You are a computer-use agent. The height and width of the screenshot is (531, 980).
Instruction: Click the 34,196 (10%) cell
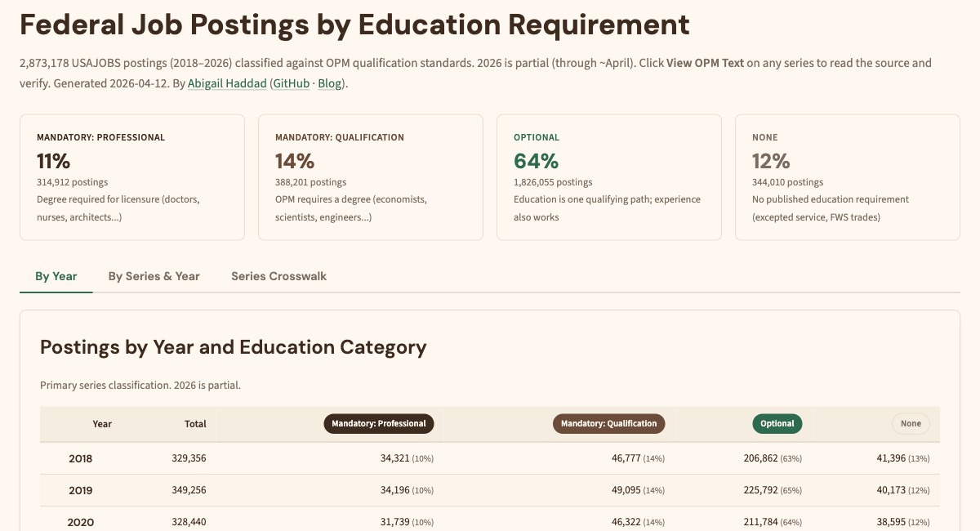pos(407,491)
